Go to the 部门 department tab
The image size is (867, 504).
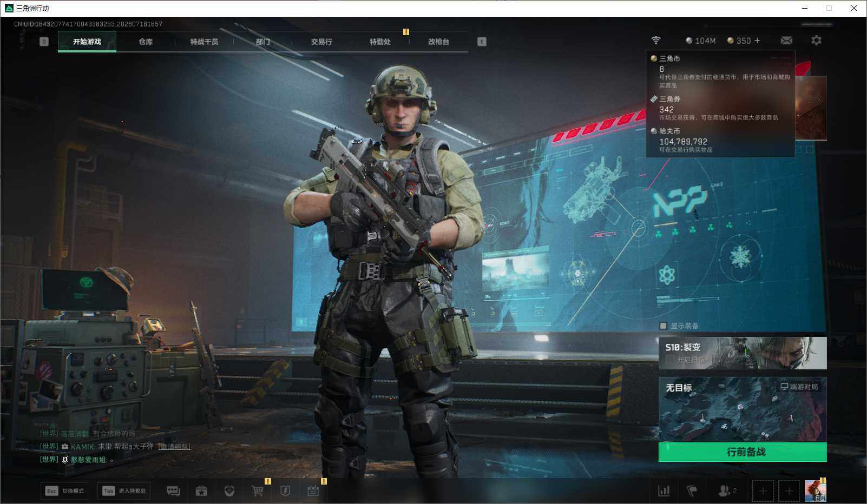pyautogui.click(x=263, y=42)
